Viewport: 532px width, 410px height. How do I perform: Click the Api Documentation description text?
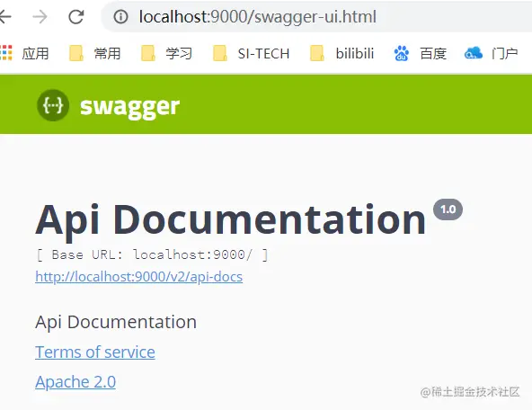(116, 322)
